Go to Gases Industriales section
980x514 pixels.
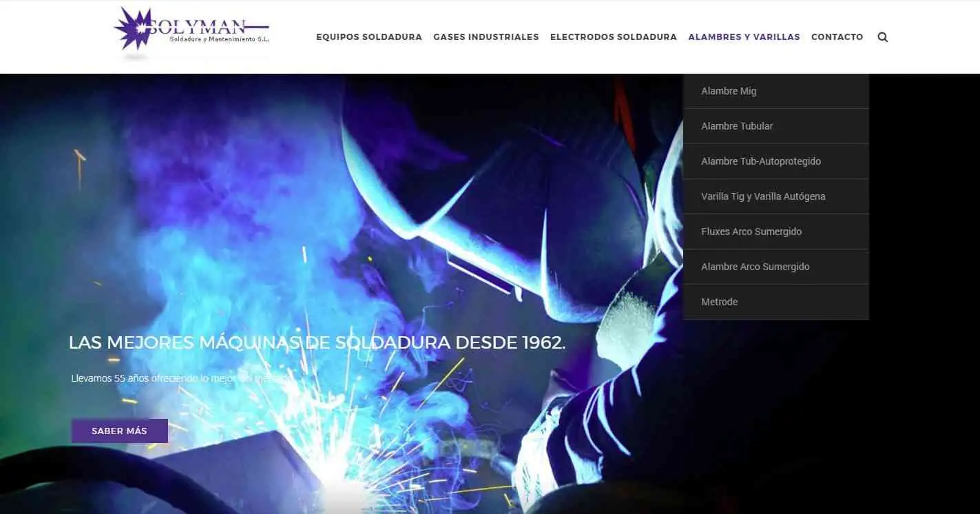486,37
